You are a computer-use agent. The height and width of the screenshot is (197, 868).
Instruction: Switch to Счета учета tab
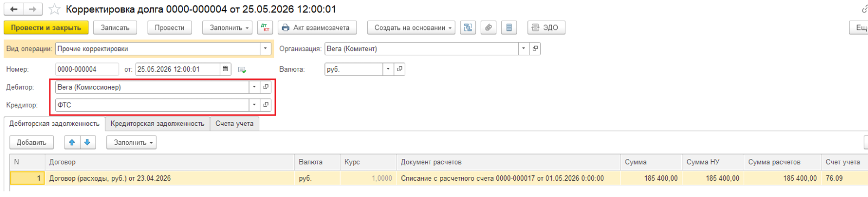tap(234, 124)
